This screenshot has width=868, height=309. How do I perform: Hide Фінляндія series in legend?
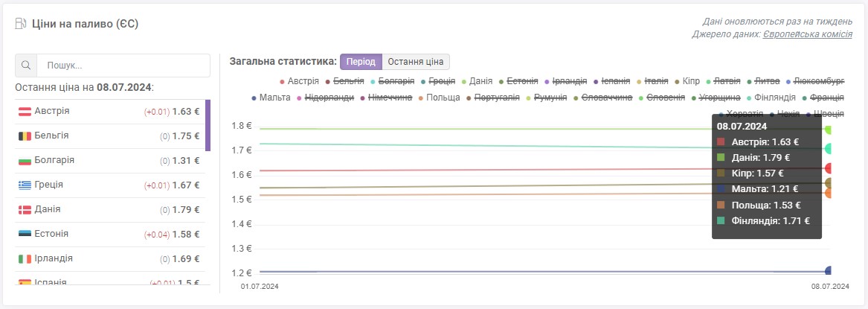tap(771, 98)
